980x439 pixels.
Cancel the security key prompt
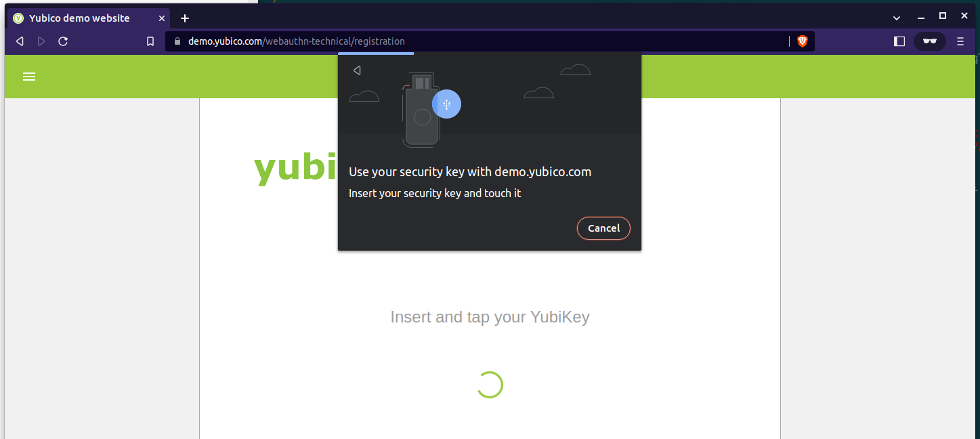point(603,228)
